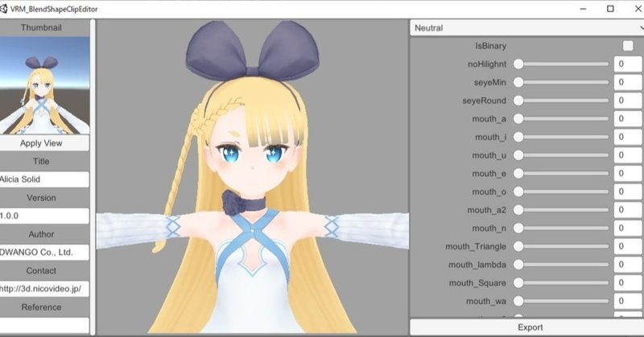Viewport: 644px width, 337px height.
Task: Click the mouth_e value field
Action: (x=628, y=174)
